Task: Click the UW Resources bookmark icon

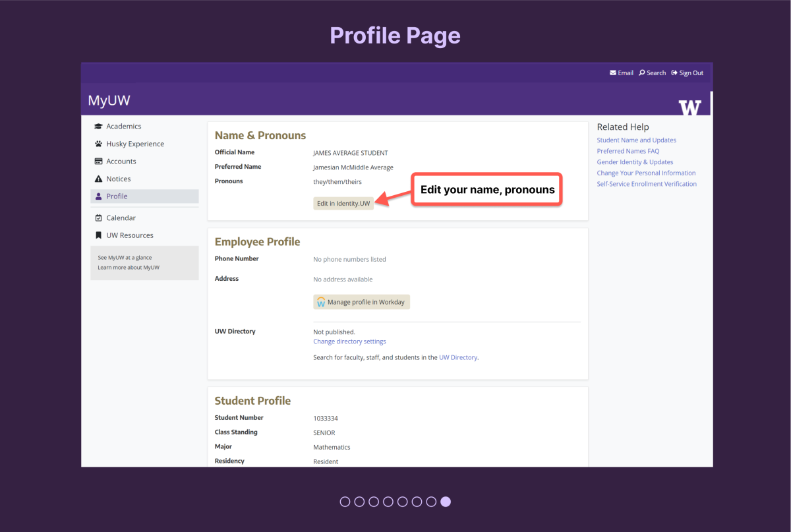Action: coord(99,235)
